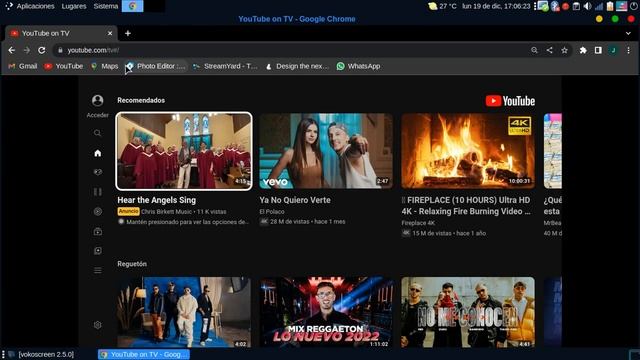
Task: Open the WhatsApp bookmark
Action: tap(358, 66)
